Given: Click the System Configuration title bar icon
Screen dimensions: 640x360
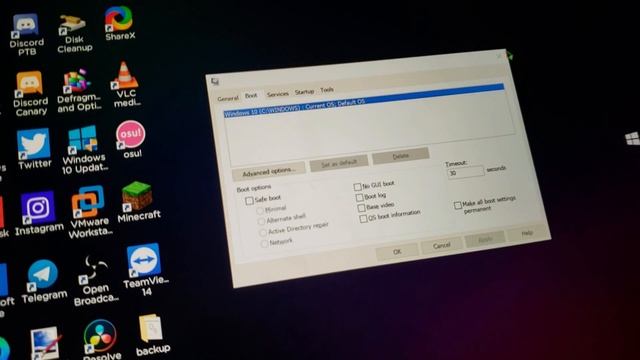Looking at the screenshot, I should [215, 82].
